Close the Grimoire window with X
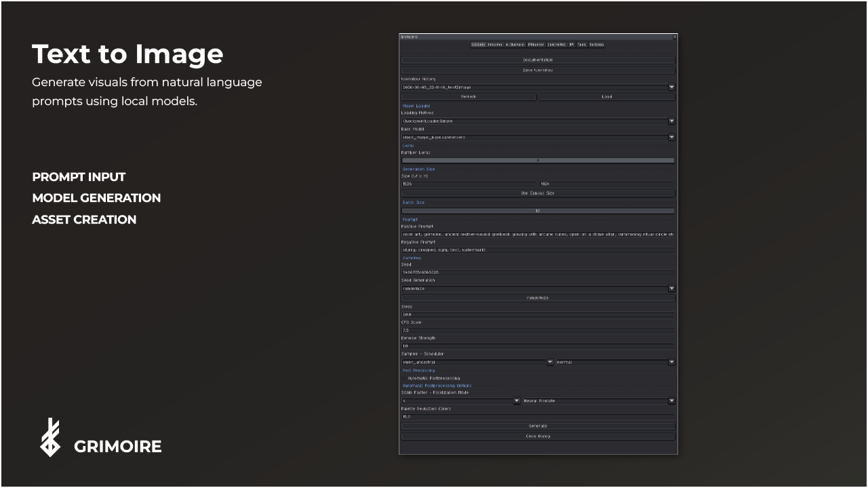Screen dimensions: 868x488 click(675, 37)
